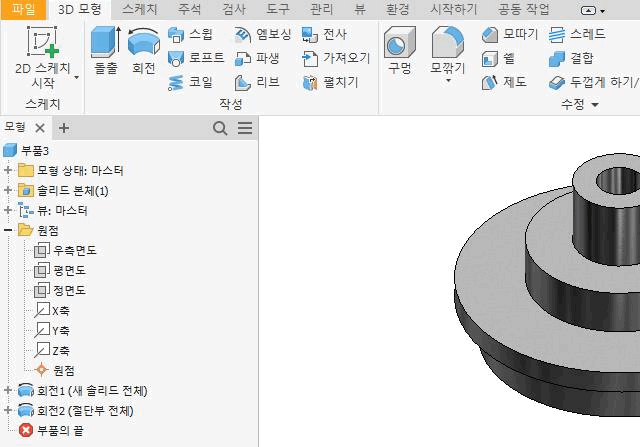The image size is (640, 447).
Task: Pick the 쉘 shell tool
Action: pos(498,58)
